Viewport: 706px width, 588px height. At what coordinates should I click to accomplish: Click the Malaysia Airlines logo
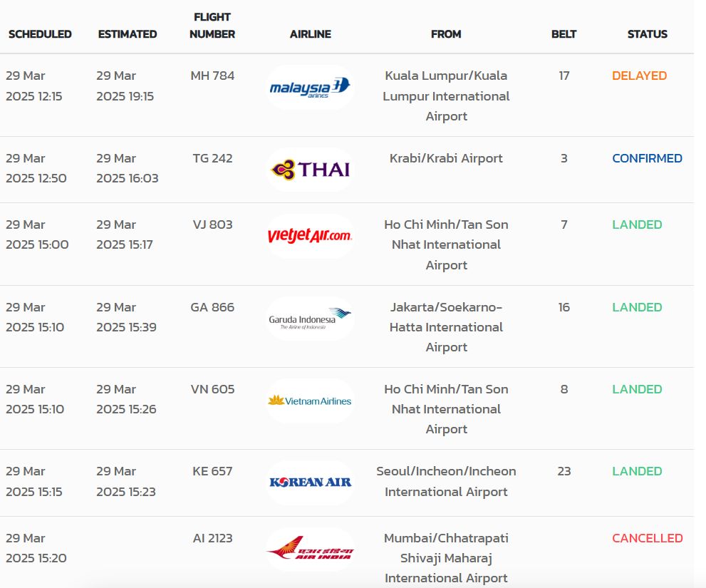pos(310,87)
